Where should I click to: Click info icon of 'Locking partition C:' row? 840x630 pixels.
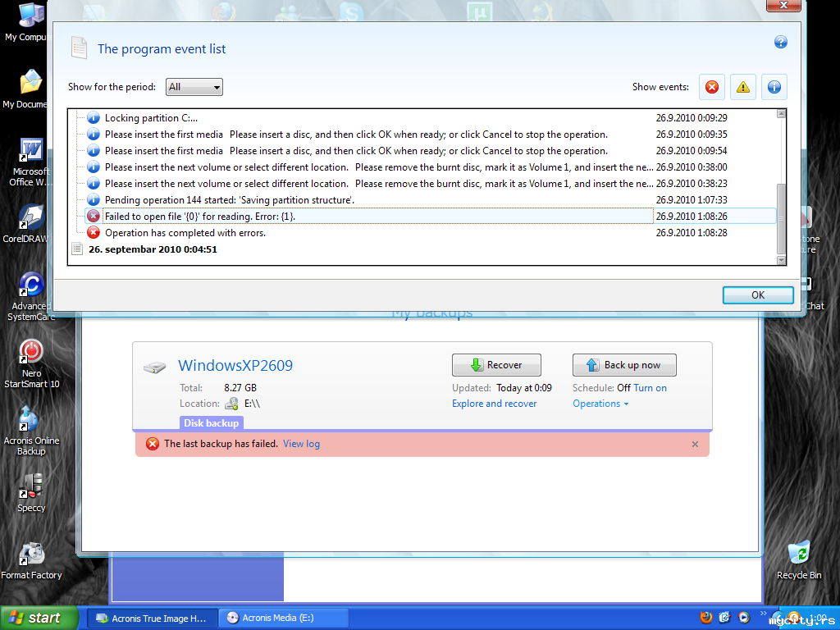94,118
